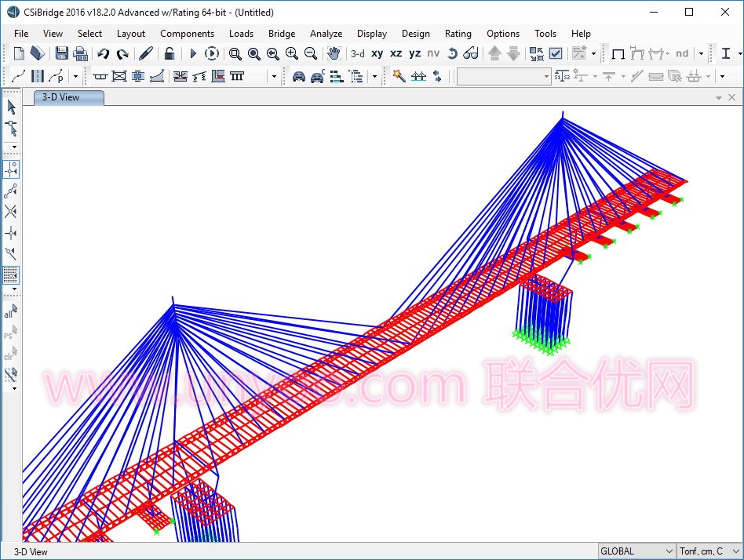
Task: Show undeformed shape icon
Action: click(618, 53)
